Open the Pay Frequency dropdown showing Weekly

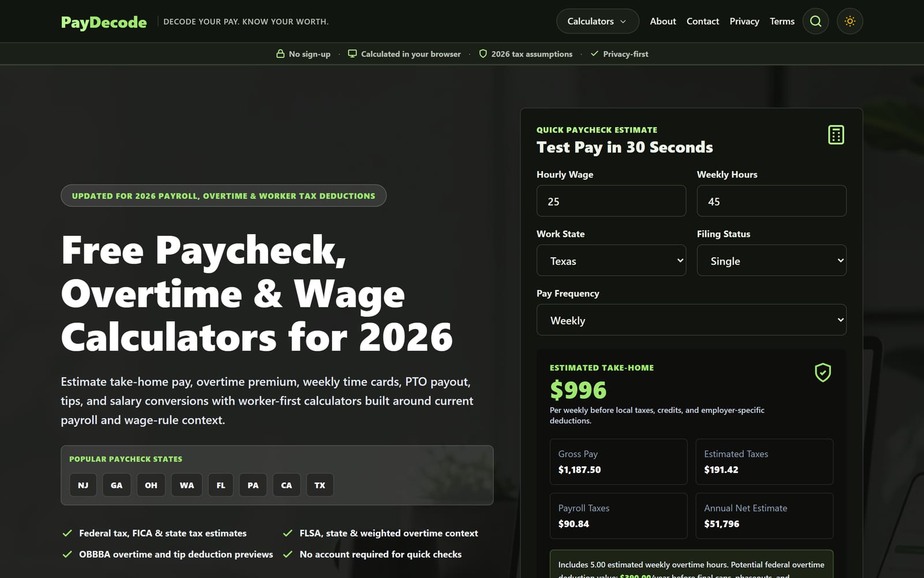(x=691, y=320)
